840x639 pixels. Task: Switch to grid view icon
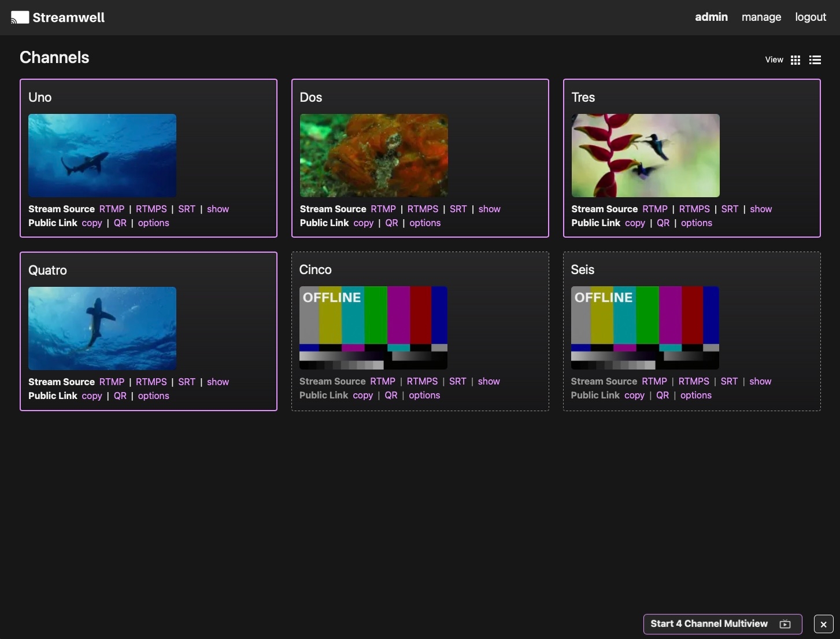click(795, 60)
